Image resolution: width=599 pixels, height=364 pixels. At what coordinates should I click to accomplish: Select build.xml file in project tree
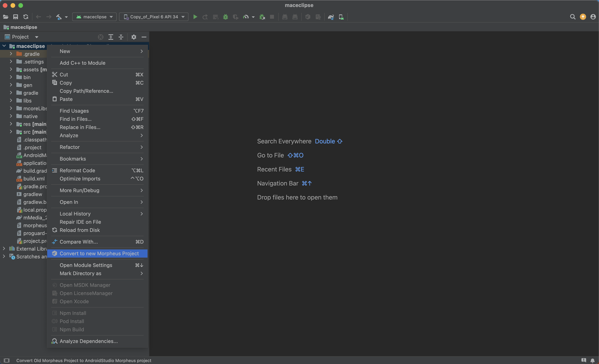34,178
